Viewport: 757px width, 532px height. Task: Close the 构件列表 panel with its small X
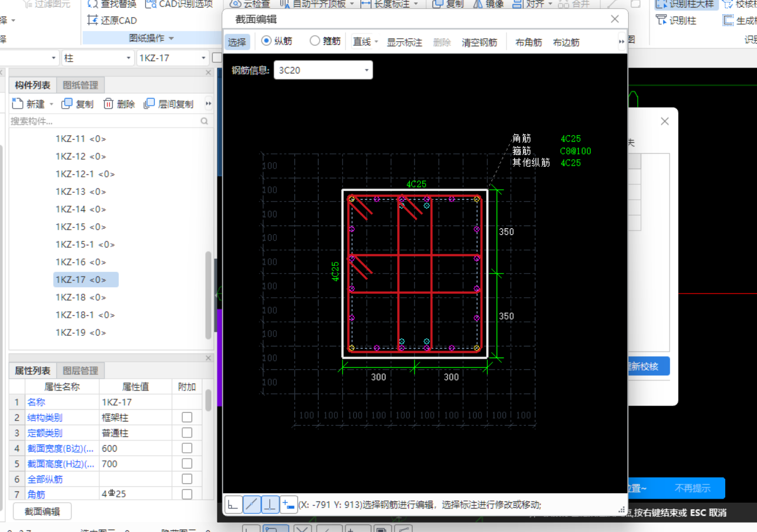208,72
